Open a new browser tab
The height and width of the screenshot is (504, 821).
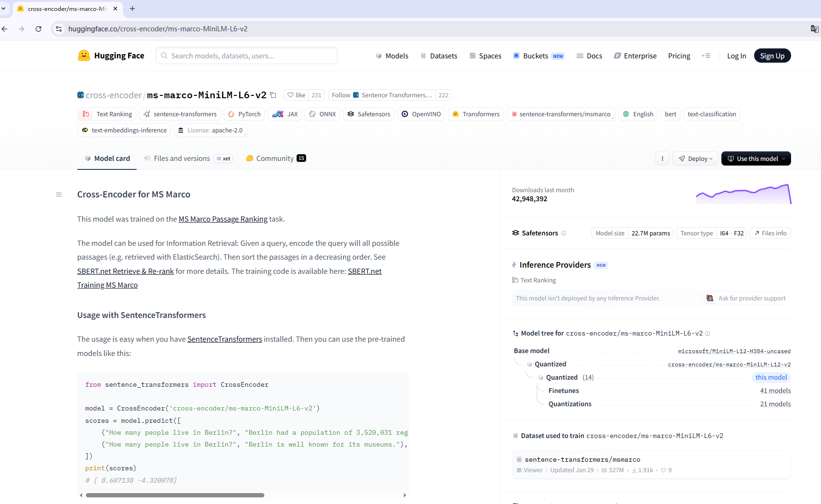(x=132, y=9)
